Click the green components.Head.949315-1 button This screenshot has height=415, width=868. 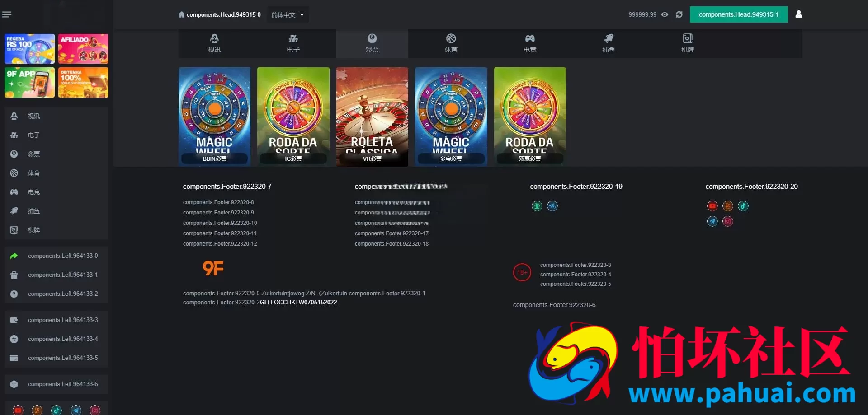[x=739, y=14]
